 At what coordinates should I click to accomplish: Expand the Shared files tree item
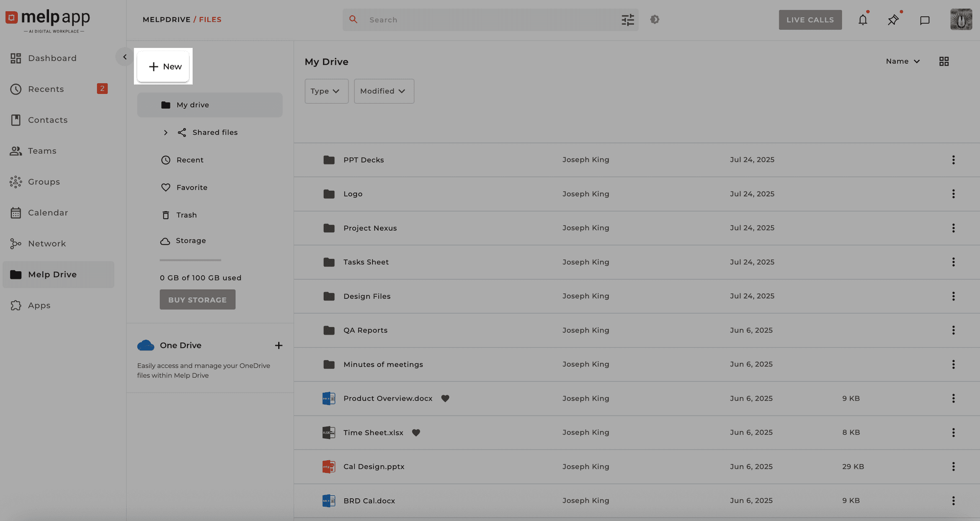click(165, 132)
